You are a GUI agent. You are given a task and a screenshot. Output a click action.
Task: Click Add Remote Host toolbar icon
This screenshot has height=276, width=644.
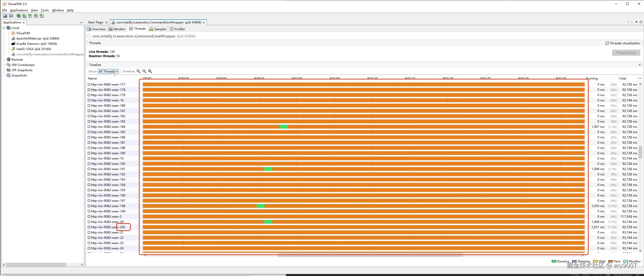click(x=19, y=16)
